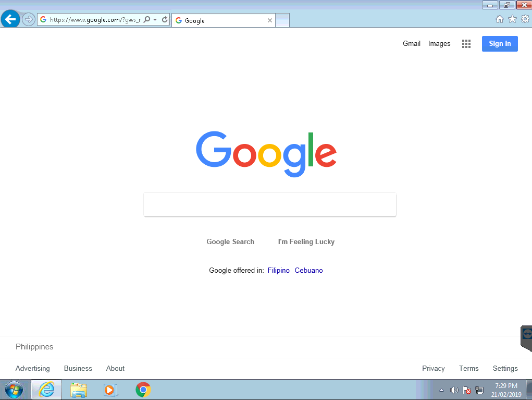Open the Gmail link
Image resolution: width=532 pixels, height=400 pixels.
click(x=412, y=43)
